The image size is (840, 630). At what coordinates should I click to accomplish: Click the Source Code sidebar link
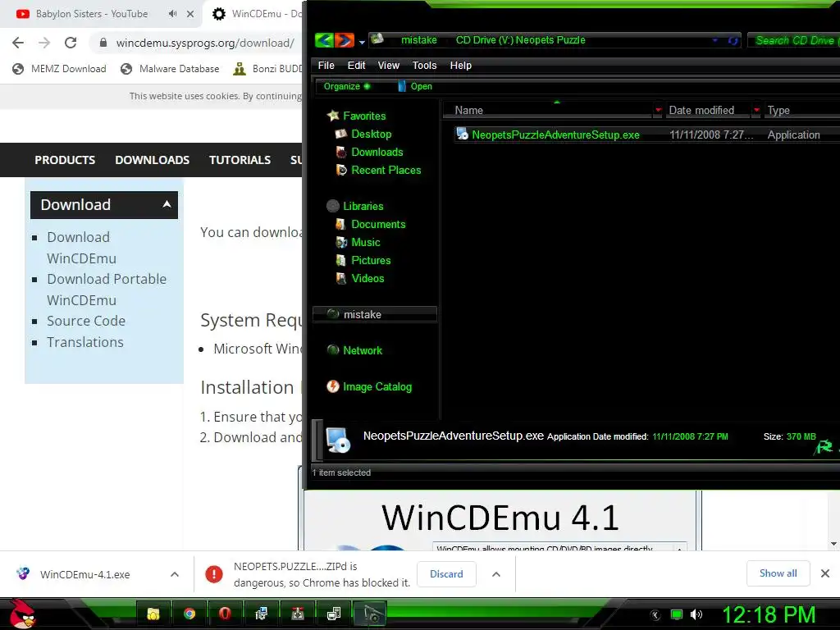(85, 321)
